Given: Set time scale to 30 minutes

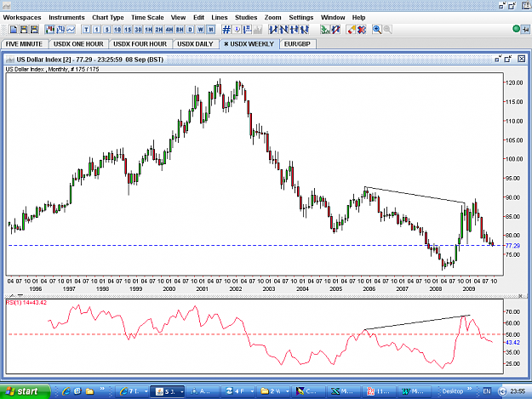Looking at the screenshot, I should (138, 30).
